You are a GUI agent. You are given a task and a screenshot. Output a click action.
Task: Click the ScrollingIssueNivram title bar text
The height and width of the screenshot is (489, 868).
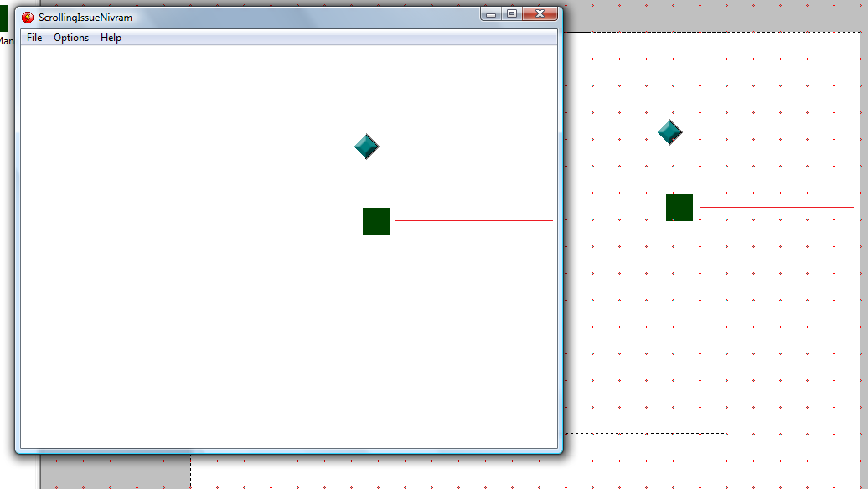point(85,18)
